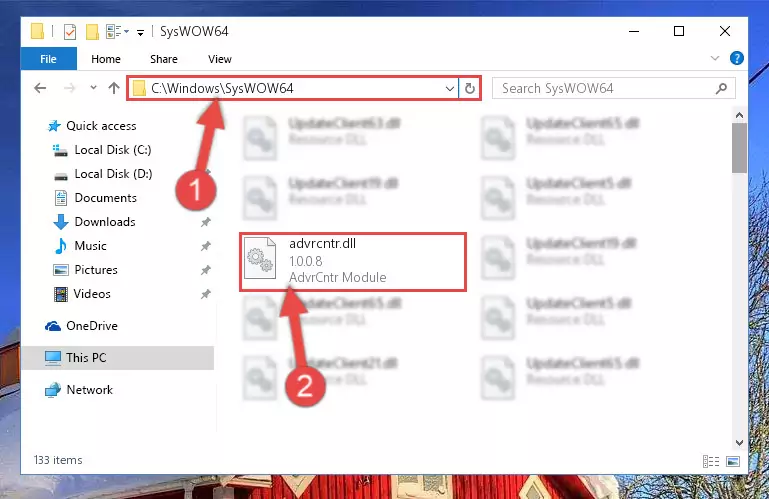Click the pin icon beside Music
This screenshot has height=499, width=769.
pyautogui.click(x=205, y=246)
